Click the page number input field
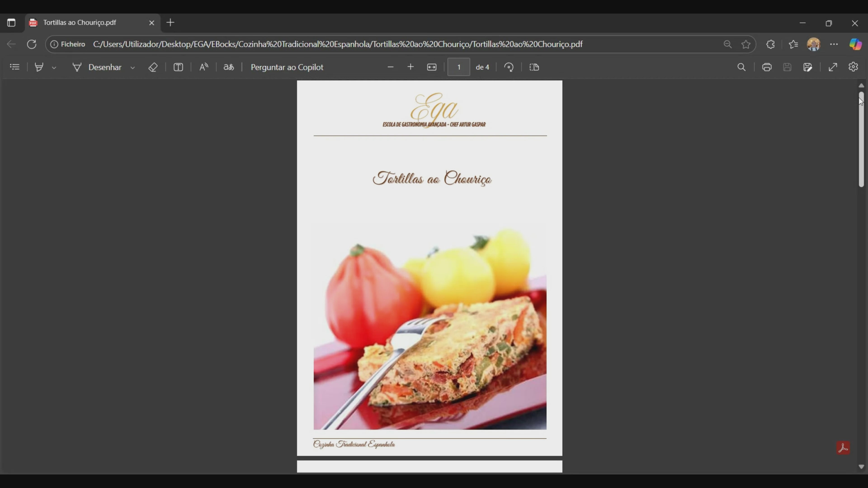The image size is (868, 488). (459, 67)
